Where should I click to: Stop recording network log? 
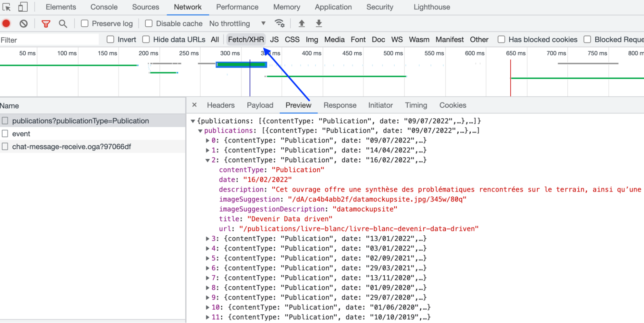pyautogui.click(x=6, y=24)
